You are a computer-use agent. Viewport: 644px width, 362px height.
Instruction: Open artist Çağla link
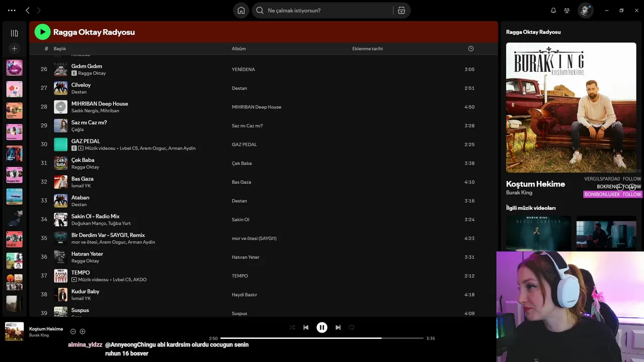[77, 130]
